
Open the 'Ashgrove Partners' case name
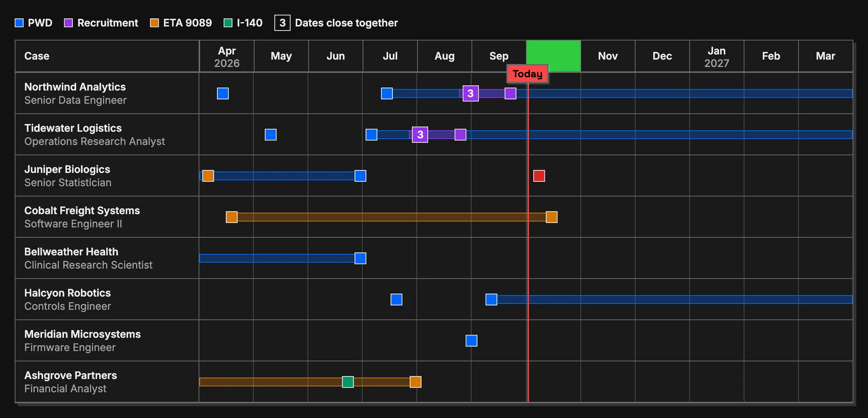70,376
